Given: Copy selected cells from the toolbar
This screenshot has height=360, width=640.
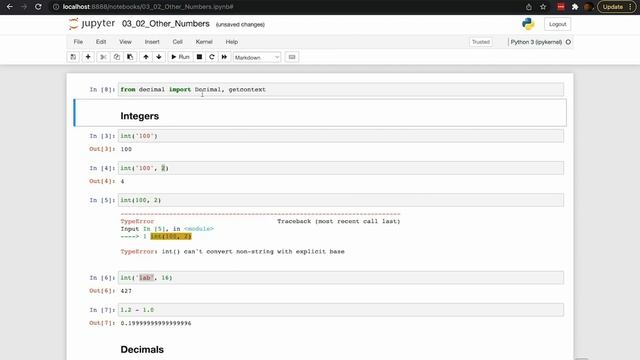Looking at the screenshot, I should (x=117, y=57).
